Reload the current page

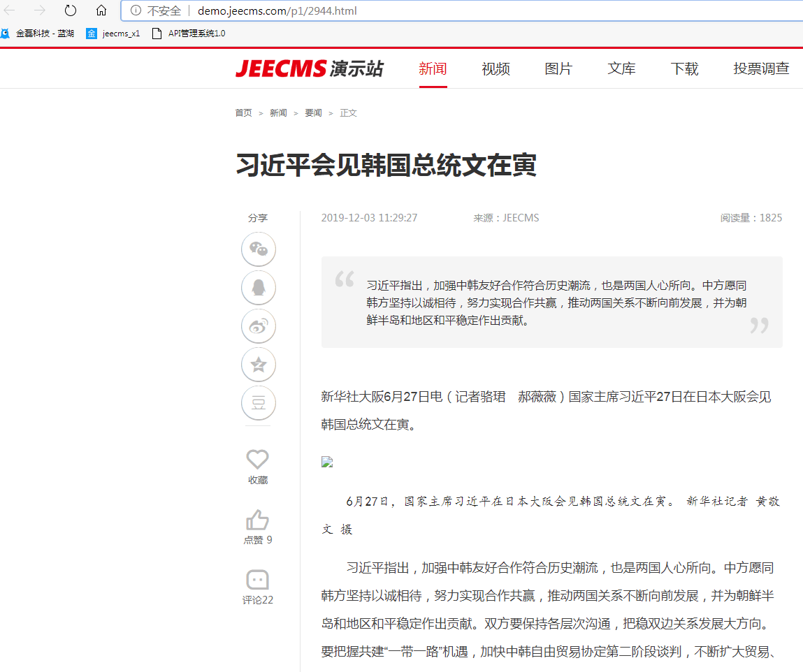click(71, 10)
